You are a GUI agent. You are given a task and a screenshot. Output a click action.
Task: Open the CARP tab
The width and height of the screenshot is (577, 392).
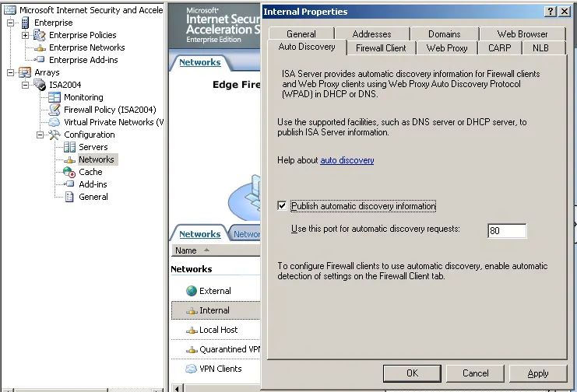[499, 48]
